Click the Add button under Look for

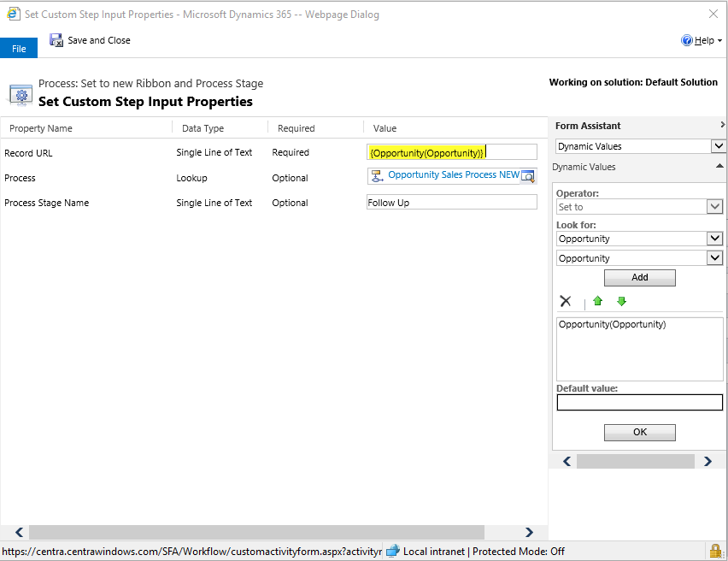pos(639,277)
